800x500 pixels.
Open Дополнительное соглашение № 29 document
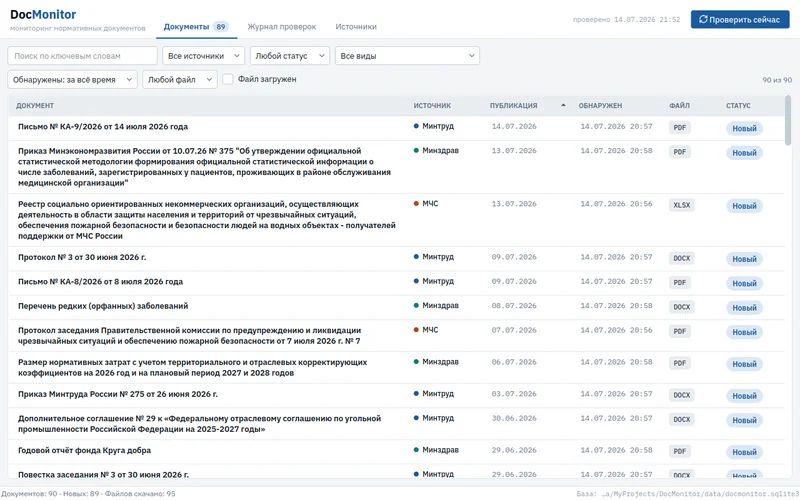199,424
